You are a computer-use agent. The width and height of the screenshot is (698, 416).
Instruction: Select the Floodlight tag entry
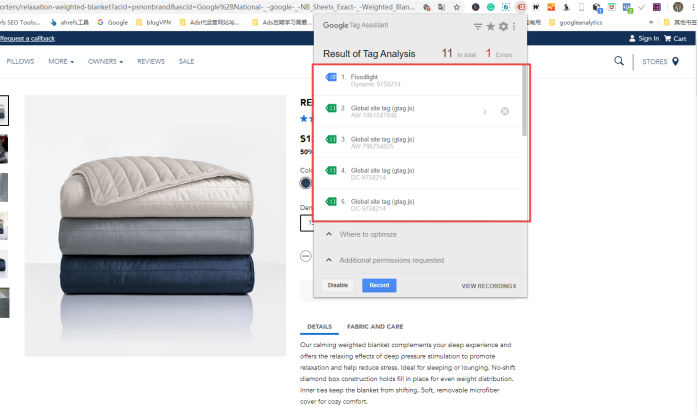[x=420, y=79]
